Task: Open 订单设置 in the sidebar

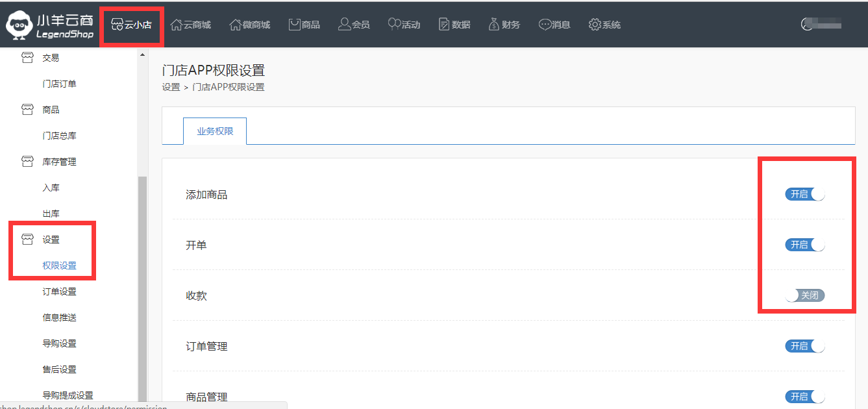Action: coord(59,291)
